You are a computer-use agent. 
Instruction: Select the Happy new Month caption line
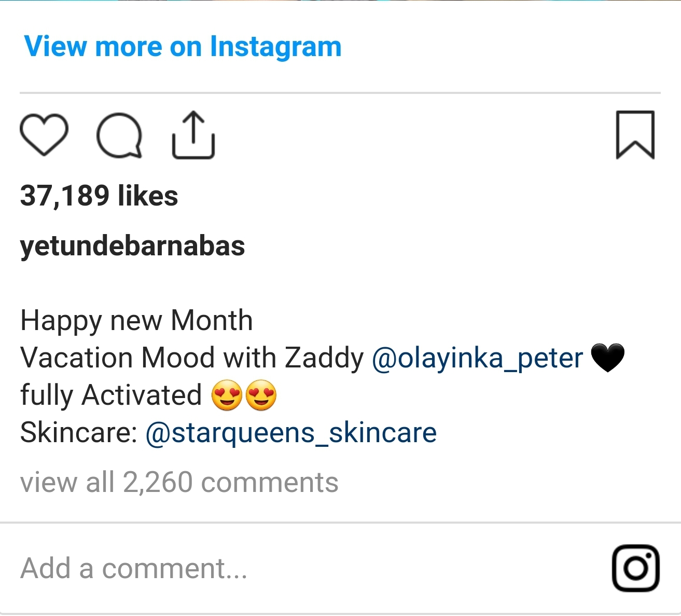coord(136,320)
